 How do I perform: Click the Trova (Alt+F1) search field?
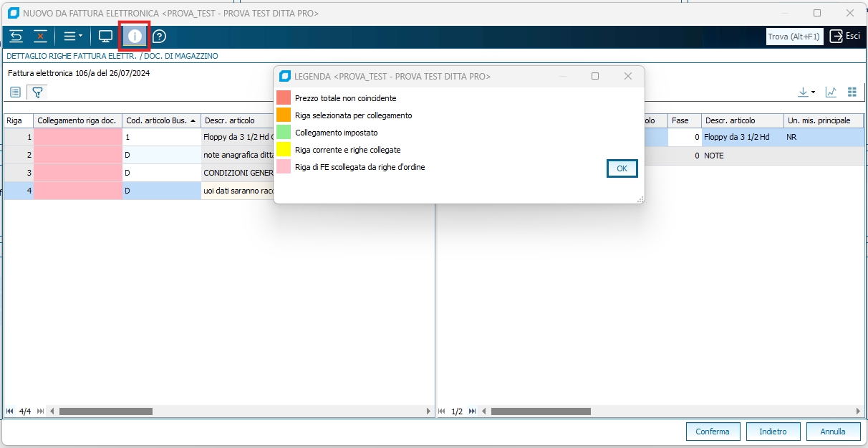[794, 37]
